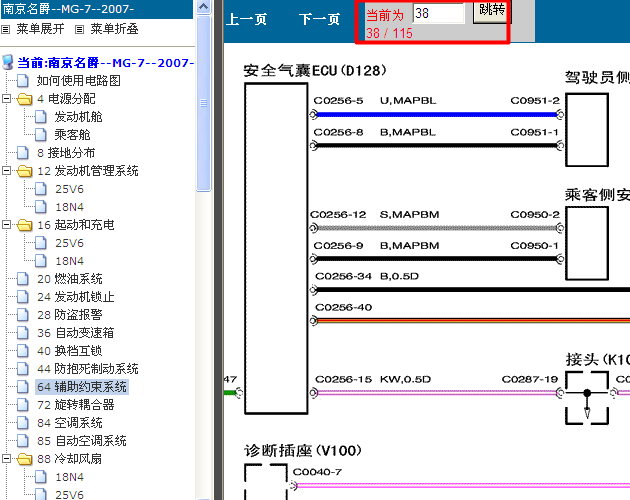Viewport: 630px width, 500px height.
Task: Open 18N4 under 16 起动和充电
Action: click(x=69, y=261)
